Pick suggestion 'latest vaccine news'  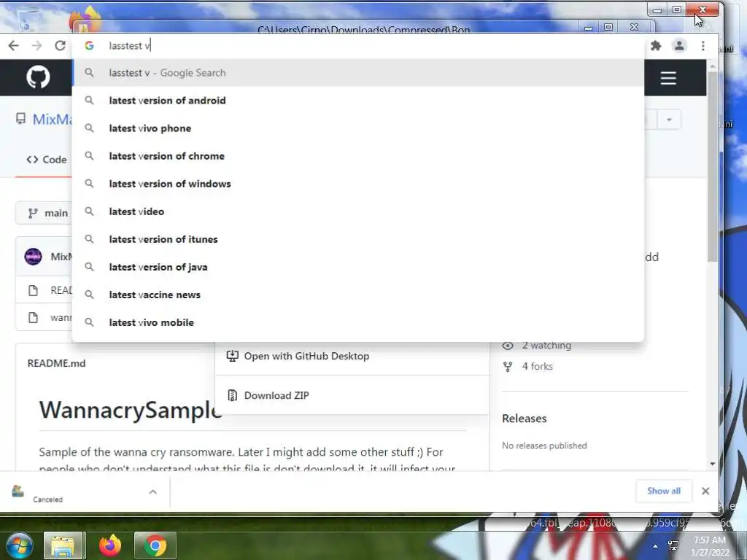(x=358, y=295)
